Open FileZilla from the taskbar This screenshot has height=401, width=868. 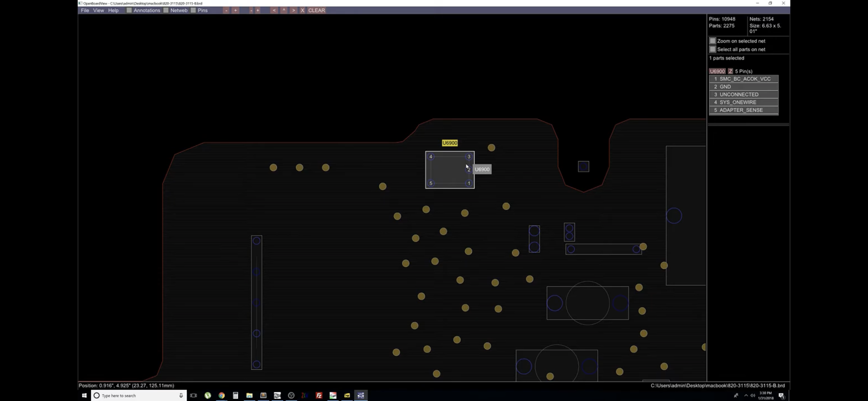(x=319, y=395)
